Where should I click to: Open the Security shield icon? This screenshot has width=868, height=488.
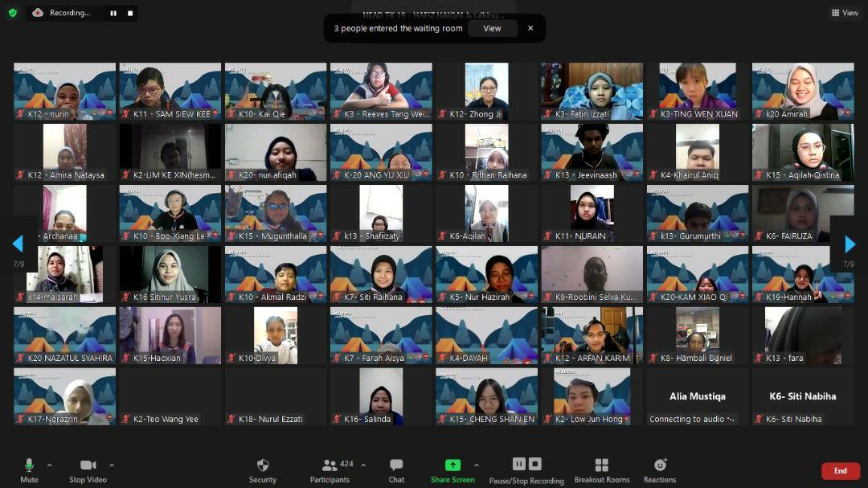[x=262, y=470]
